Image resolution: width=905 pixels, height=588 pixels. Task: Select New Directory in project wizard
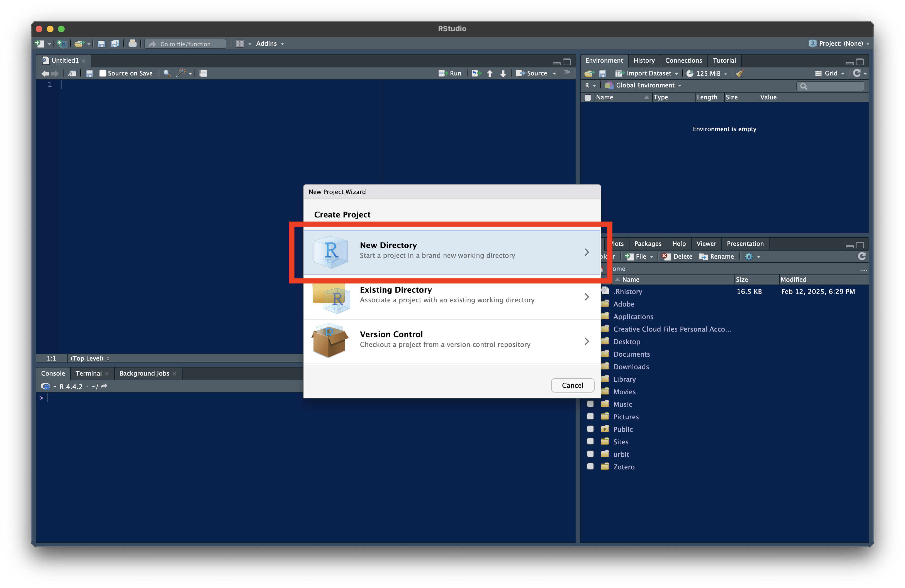[x=452, y=252]
